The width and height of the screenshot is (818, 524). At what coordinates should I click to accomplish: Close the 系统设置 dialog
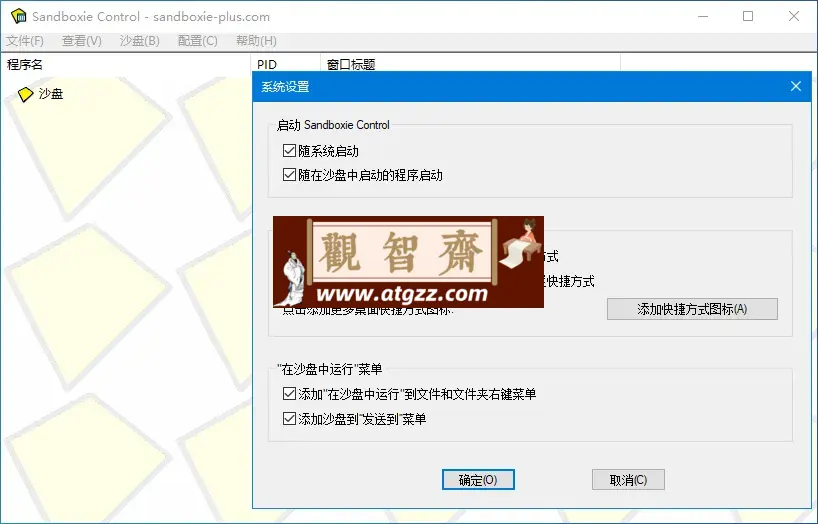pyautogui.click(x=796, y=86)
